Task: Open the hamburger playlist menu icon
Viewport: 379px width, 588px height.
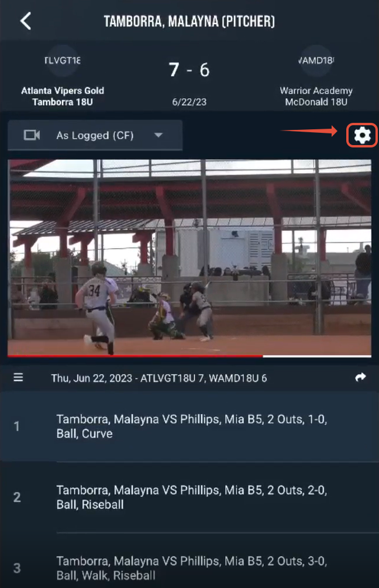Action: pos(18,377)
